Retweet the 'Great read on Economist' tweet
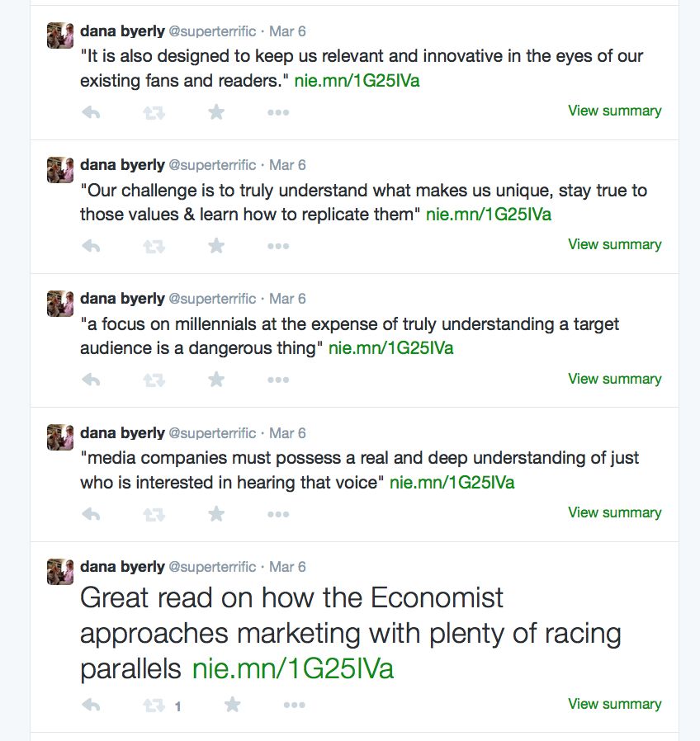 tap(154, 706)
